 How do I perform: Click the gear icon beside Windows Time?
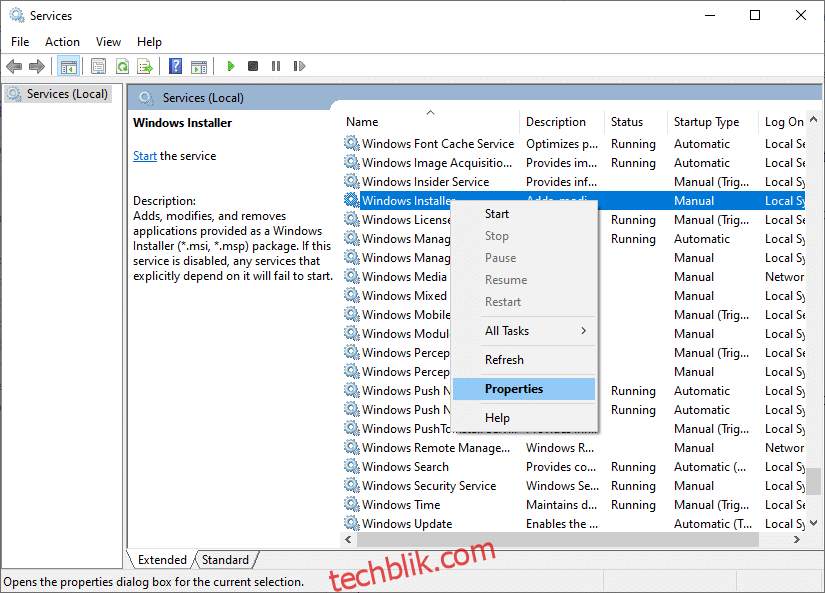pyautogui.click(x=351, y=504)
